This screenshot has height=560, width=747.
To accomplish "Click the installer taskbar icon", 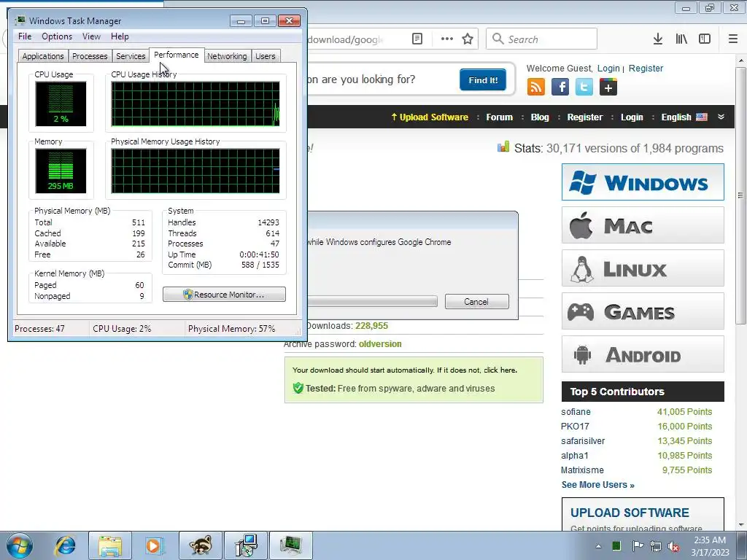I will [x=247, y=545].
